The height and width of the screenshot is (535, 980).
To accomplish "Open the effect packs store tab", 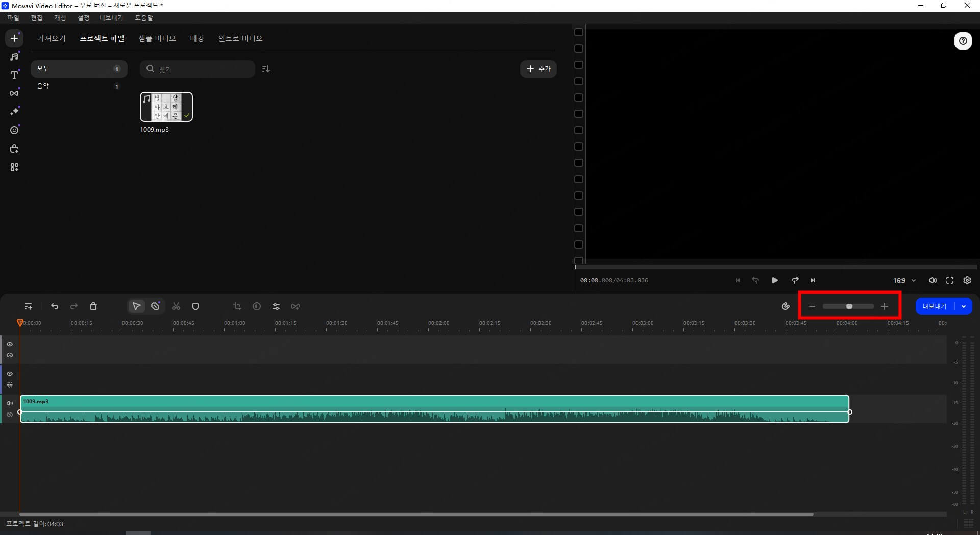I will tap(14, 149).
